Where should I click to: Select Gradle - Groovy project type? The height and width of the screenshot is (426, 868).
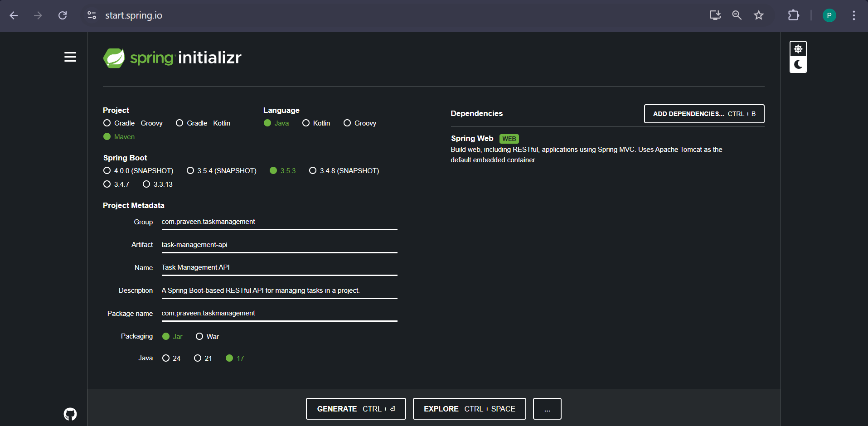[133, 123]
